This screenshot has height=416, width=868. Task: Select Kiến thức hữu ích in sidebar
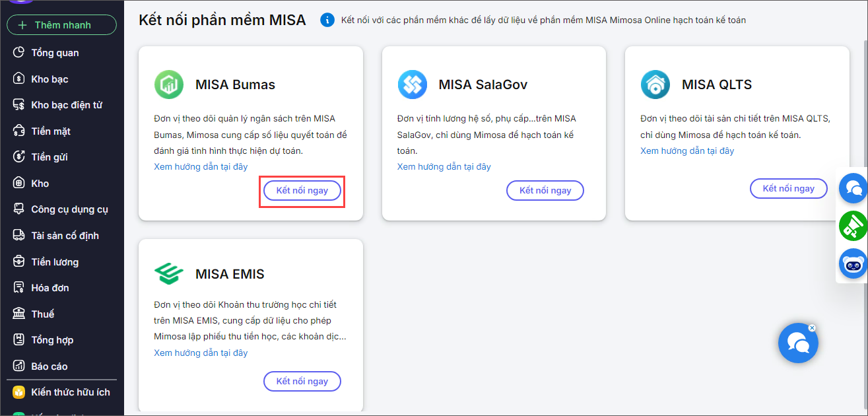tap(70, 392)
